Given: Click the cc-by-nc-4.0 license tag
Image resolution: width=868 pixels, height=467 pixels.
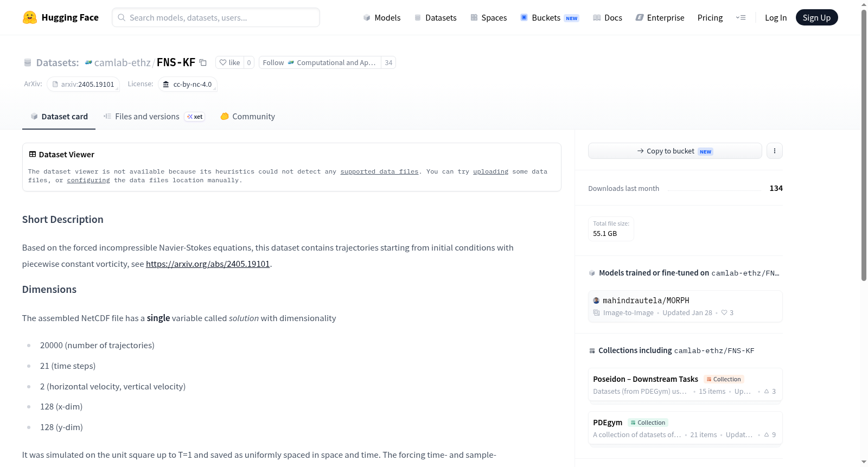Looking at the screenshot, I should coord(188,84).
